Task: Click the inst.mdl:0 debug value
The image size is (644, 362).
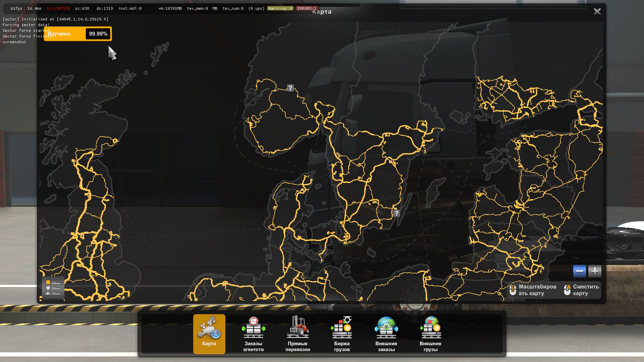Action: click(130, 8)
